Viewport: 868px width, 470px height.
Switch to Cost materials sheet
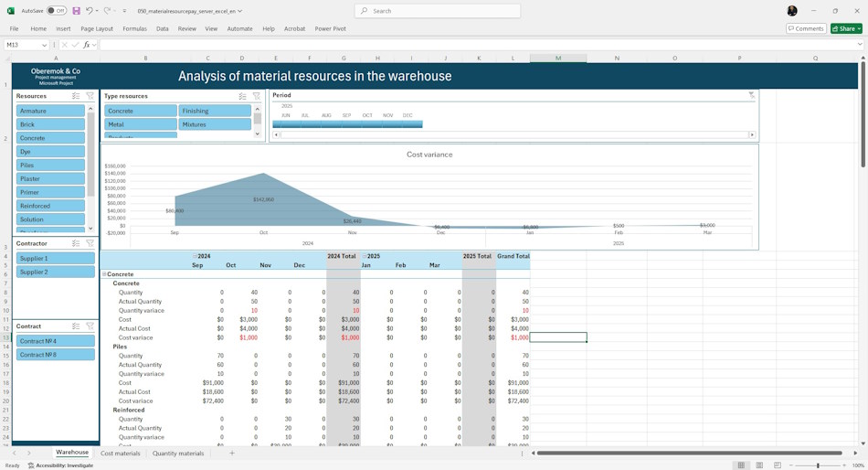pyautogui.click(x=120, y=454)
